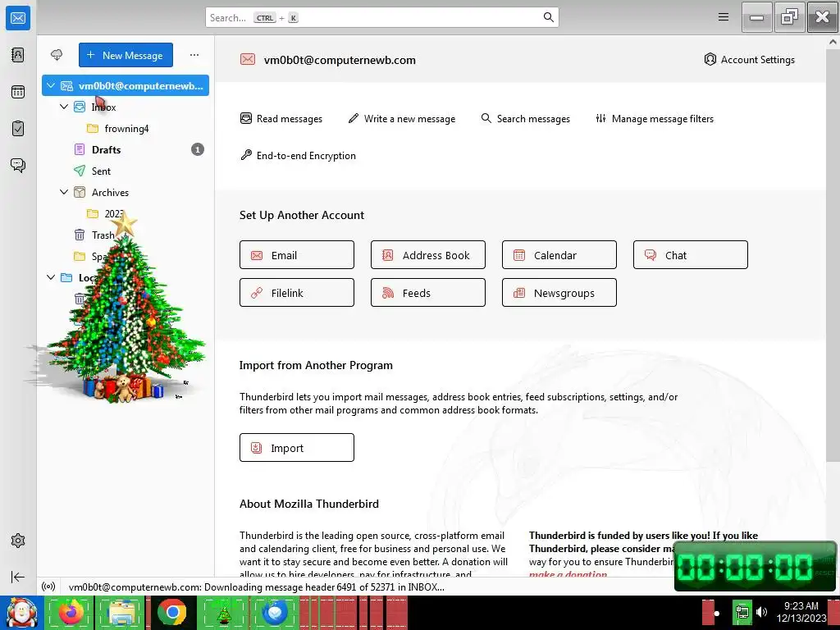Click the Thunderbird taskbar icon
Screen dimensions: 840x630
pyautogui.click(x=274, y=613)
